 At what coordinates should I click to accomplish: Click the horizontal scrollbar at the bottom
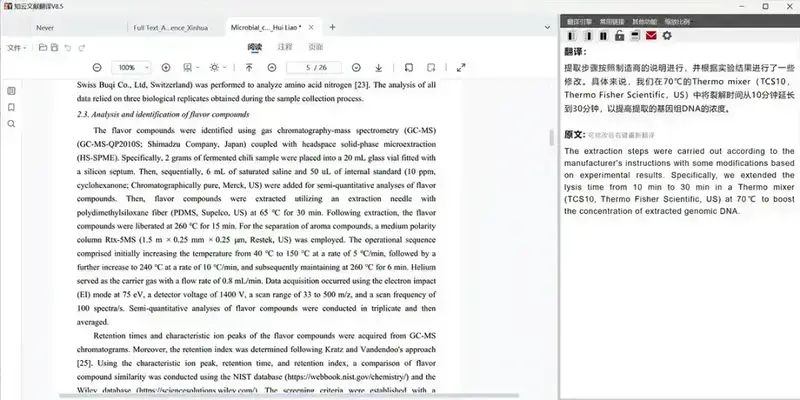[289, 395]
